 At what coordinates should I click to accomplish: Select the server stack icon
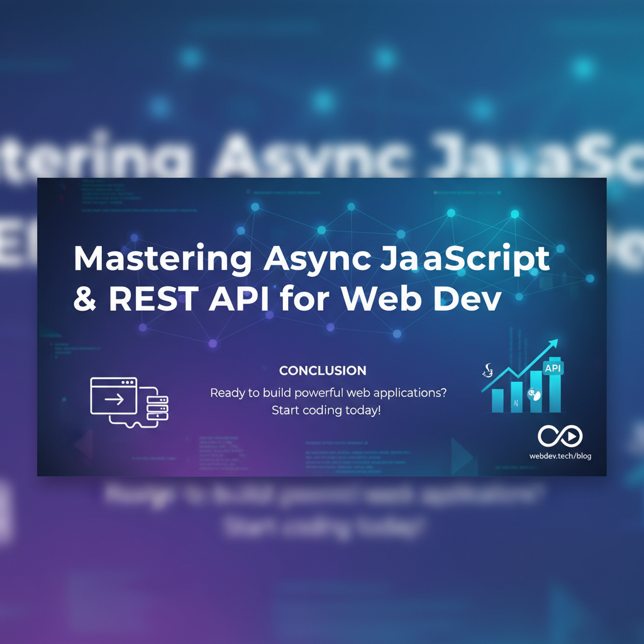coord(158,407)
